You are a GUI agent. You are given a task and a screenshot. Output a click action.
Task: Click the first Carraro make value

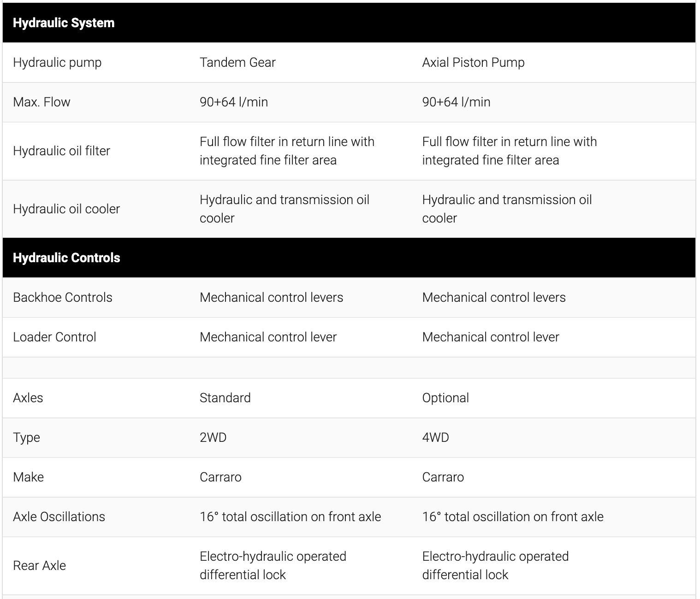(x=220, y=477)
